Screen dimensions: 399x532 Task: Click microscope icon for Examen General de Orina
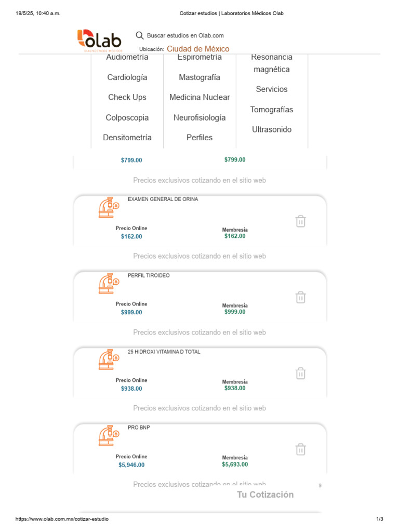tap(109, 207)
